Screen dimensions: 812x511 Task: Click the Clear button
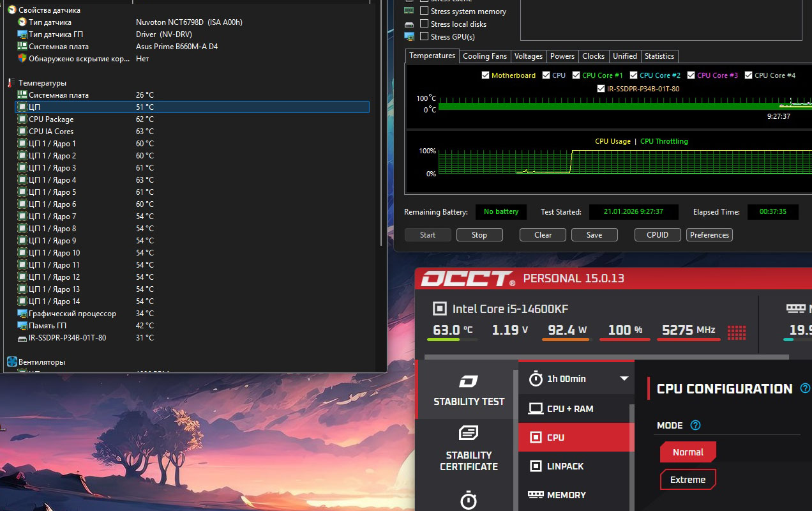click(543, 235)
